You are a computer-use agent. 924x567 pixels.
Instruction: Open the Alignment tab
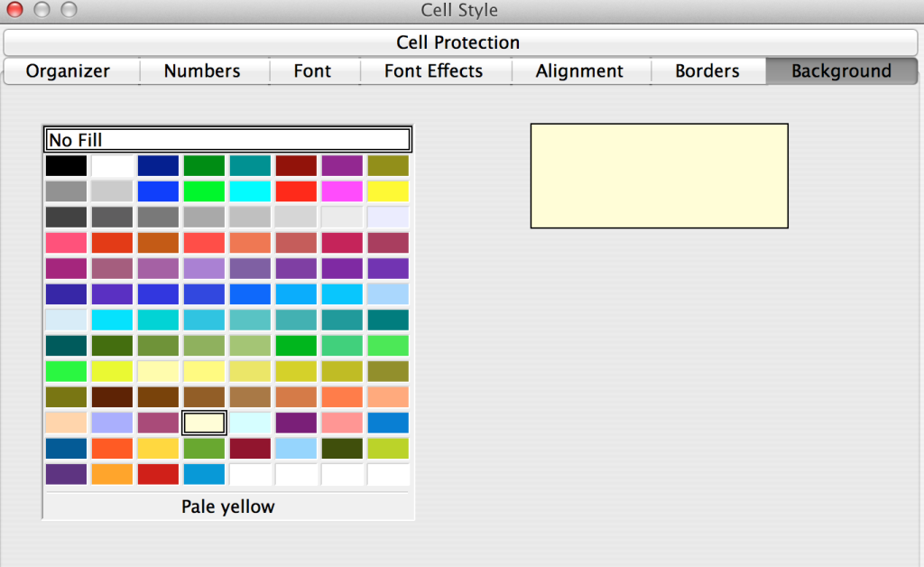581,71
